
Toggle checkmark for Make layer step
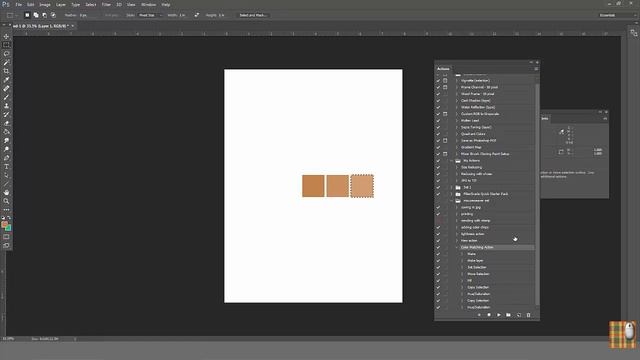tap(438, 260)
